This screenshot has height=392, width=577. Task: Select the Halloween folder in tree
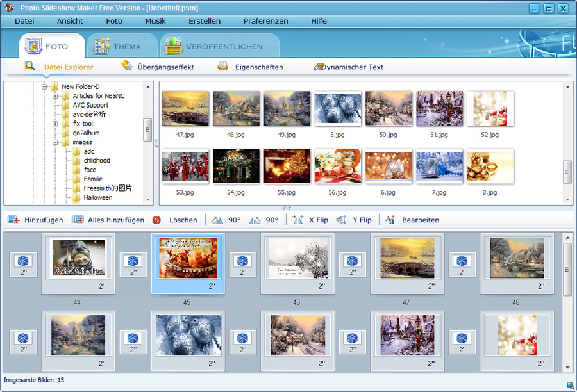tap(97, 198)
